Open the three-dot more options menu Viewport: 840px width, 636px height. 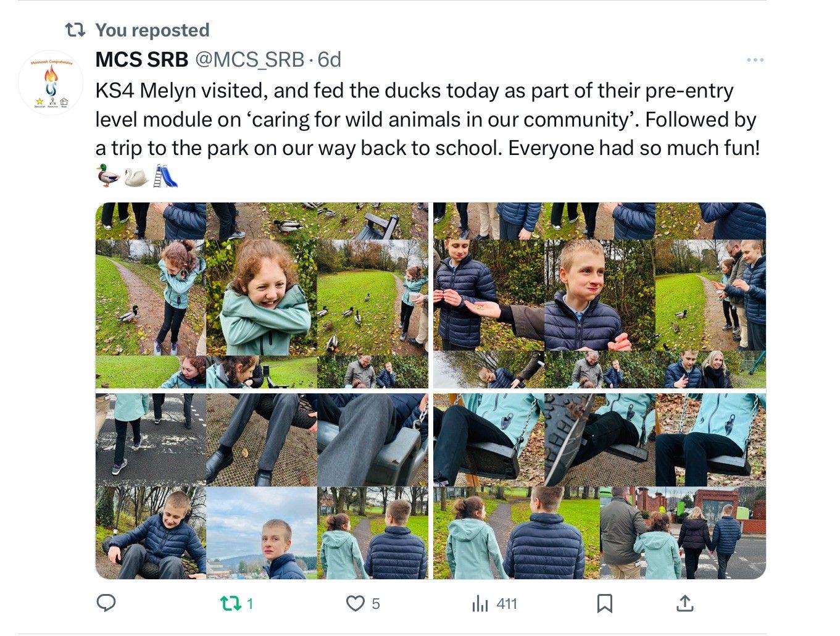[755, 60]
